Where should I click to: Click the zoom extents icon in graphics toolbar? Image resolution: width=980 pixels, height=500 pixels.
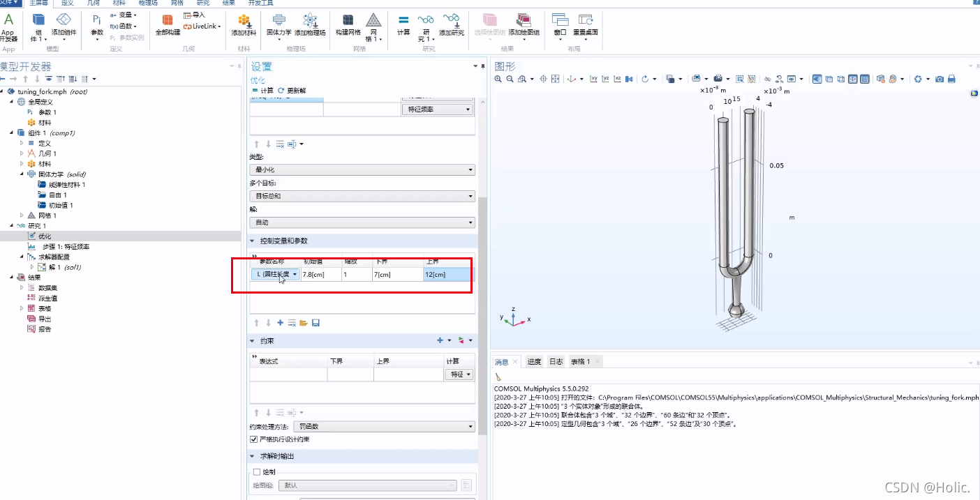(556, 79)
